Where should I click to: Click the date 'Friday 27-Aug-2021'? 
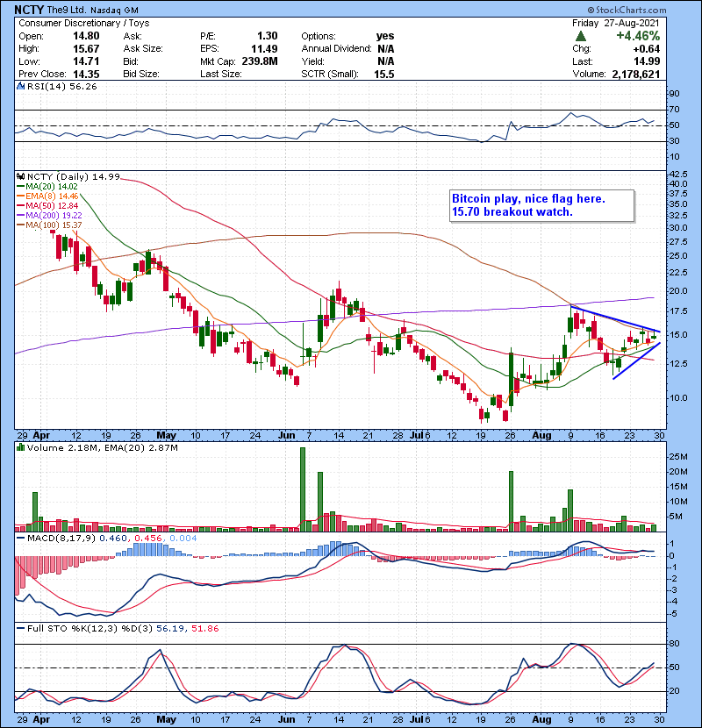616,23
